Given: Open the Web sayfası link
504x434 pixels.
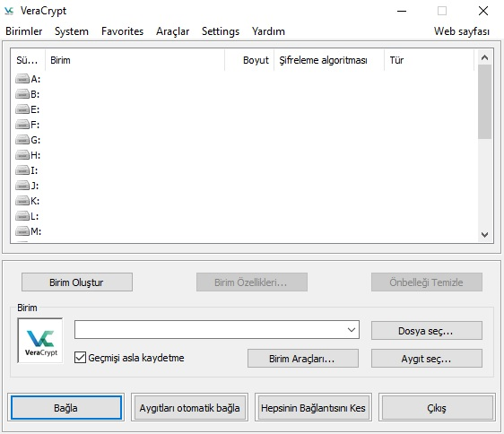Looking at the screenshot, I should [x=462, y=31].
